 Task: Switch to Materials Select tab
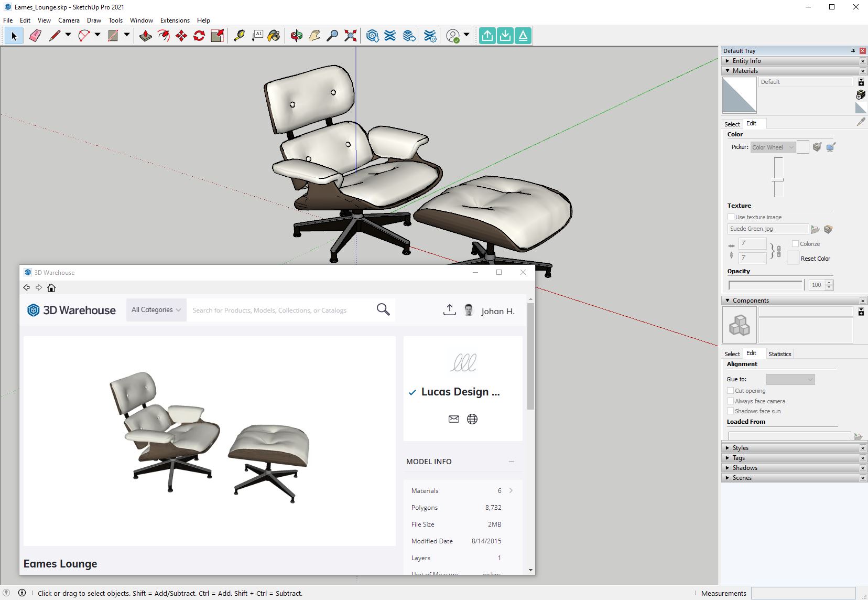(x=732, y=124)
